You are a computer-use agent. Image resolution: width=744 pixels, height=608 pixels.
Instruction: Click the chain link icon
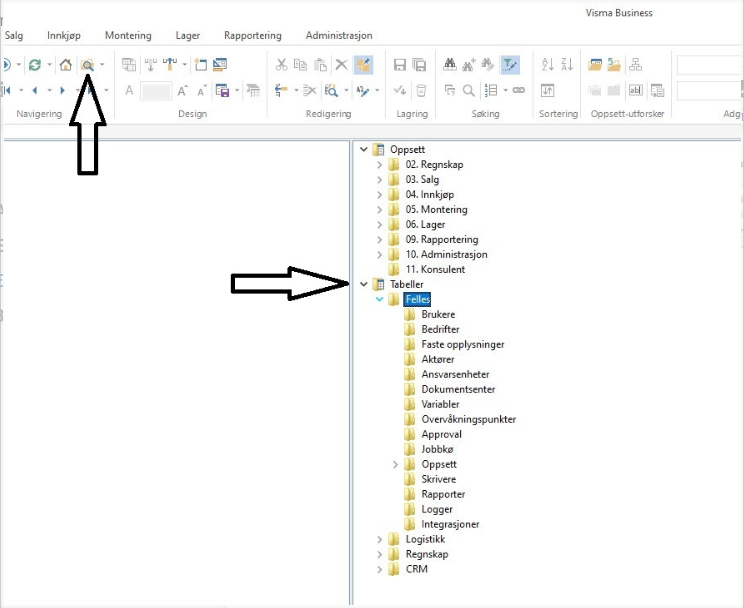pyautogui.click(x=519, y=90)
